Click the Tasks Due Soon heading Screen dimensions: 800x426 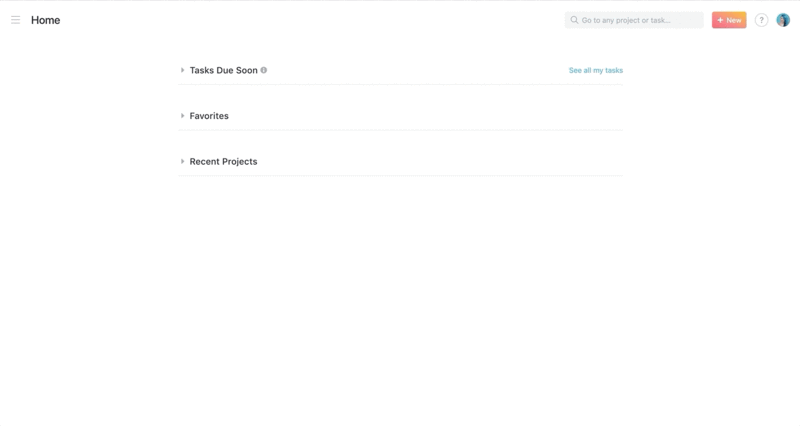[223, 70]
